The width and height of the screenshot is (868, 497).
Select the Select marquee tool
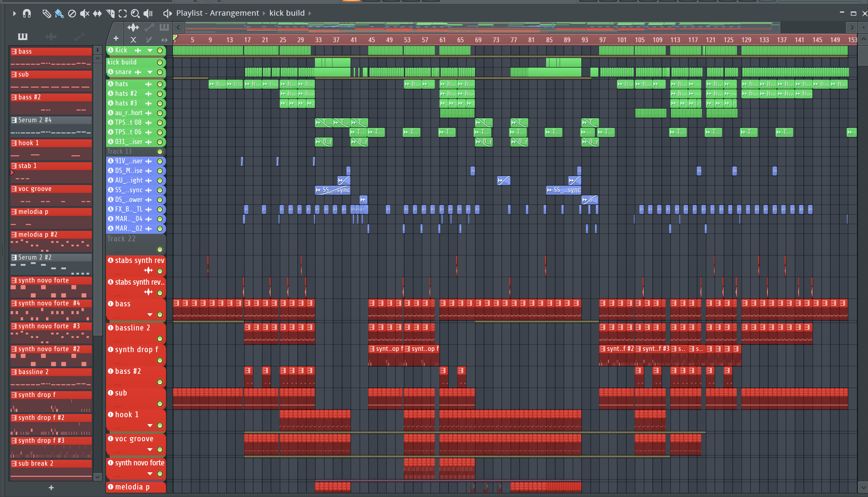pos(123,13)
